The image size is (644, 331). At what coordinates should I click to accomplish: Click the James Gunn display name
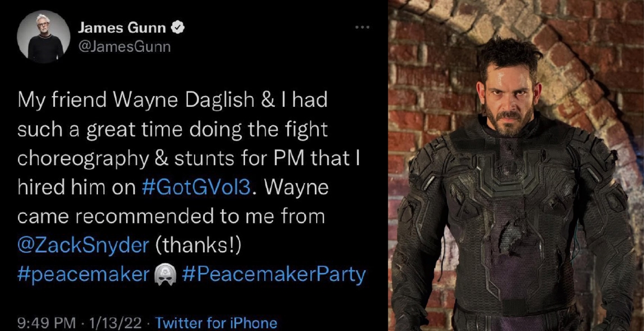pos(122,28)
